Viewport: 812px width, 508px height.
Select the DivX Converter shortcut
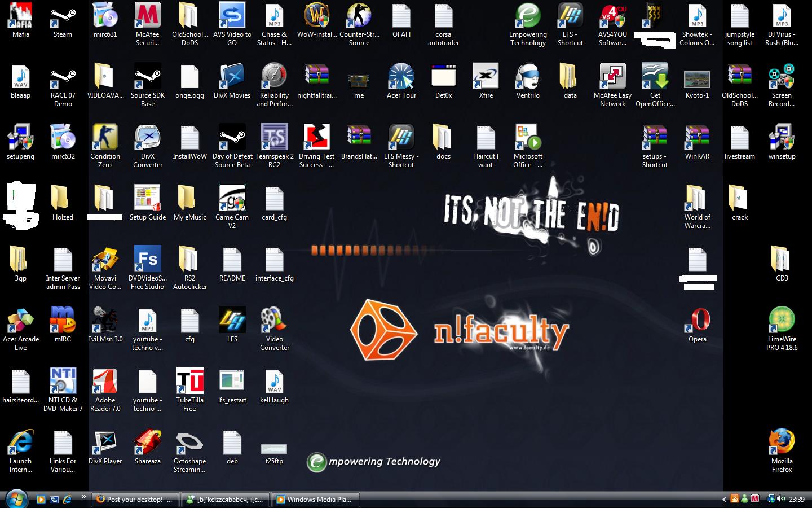click(147, 146)
